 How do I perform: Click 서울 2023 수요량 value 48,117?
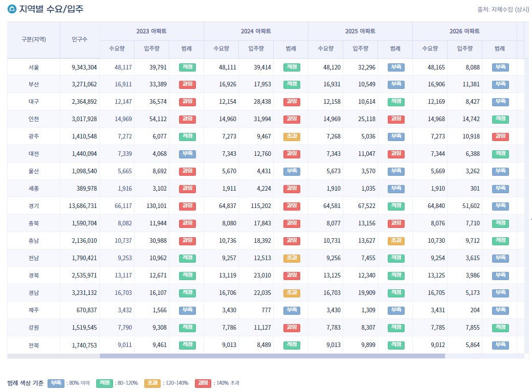(123, 67)
